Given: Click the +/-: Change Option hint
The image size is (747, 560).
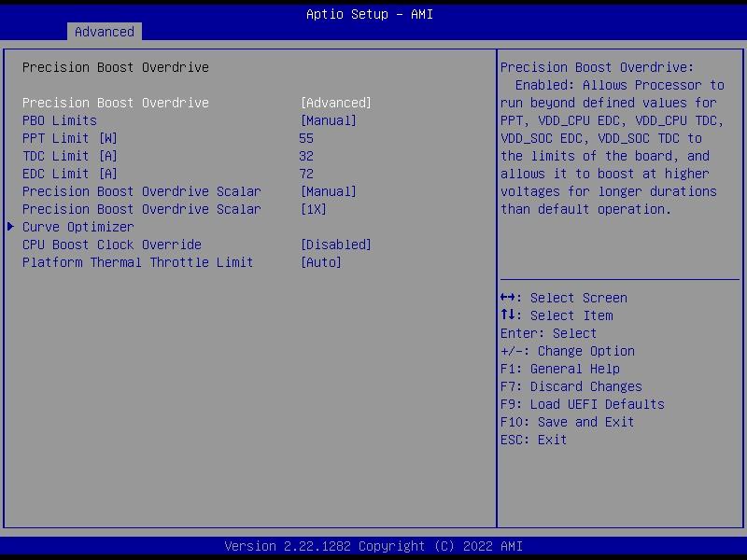Looking at the screenshot, I should (x=568, y=351).
